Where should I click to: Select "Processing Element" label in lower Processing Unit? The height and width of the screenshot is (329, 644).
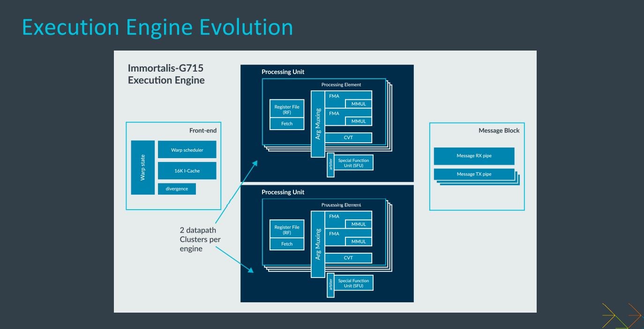[341, 205]
